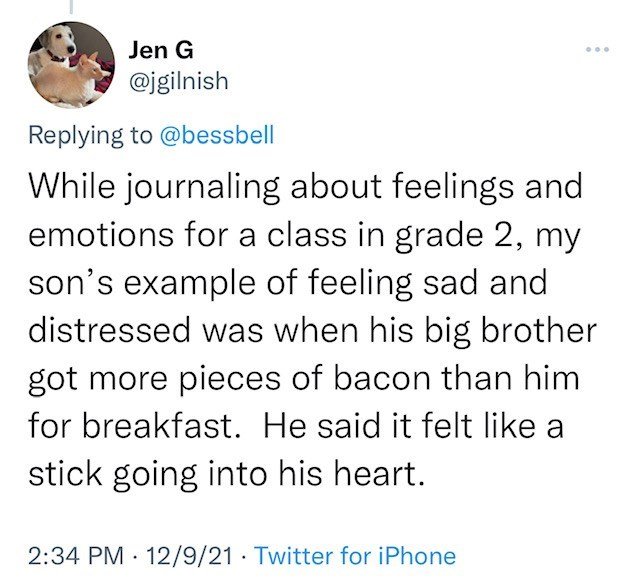Visit the @jgilnish handle

178,81
